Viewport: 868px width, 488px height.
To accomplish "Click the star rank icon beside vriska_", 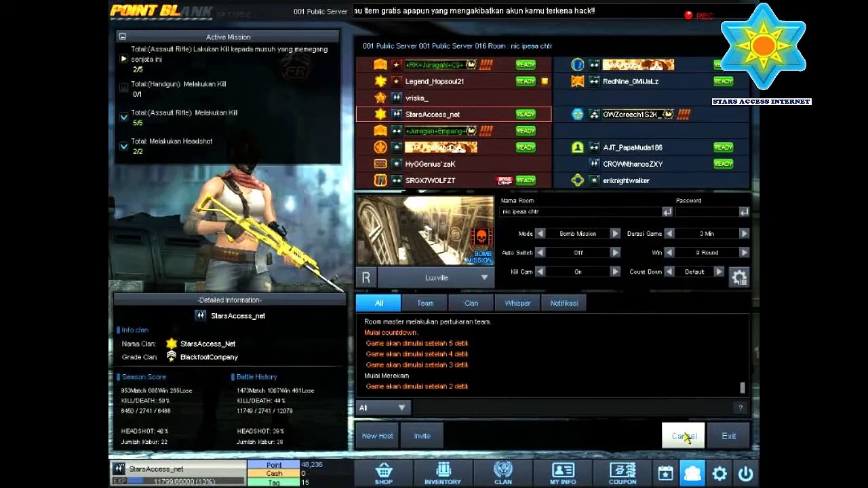I will coord(380,98).
